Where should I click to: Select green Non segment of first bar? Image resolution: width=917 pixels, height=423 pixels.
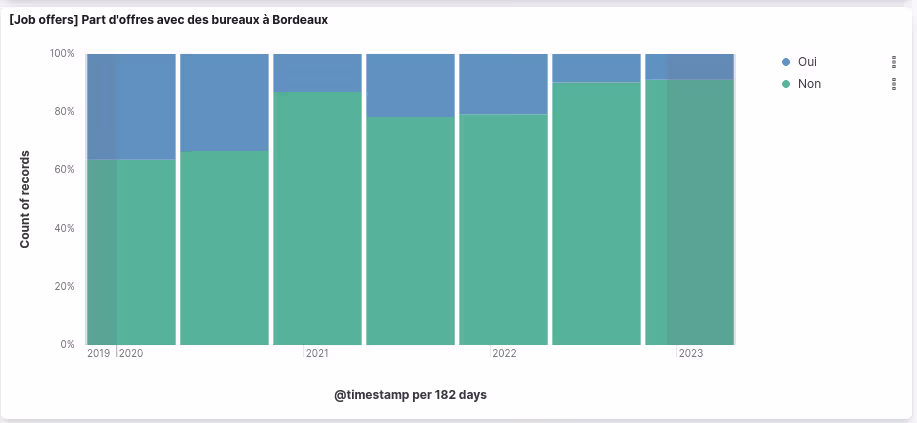click(x=132, y=250)
